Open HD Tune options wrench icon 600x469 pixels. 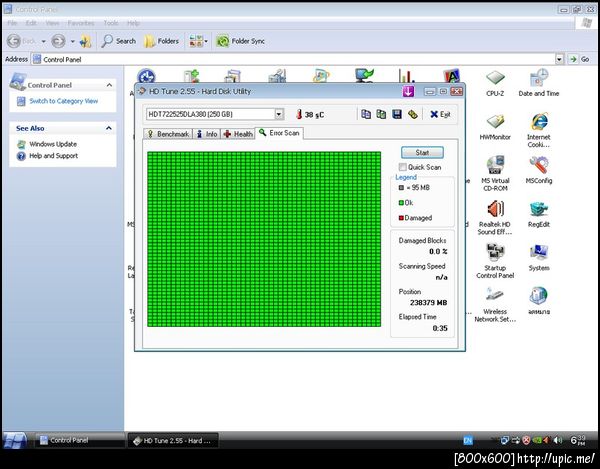pyautogui.click(x=412, y=114)
